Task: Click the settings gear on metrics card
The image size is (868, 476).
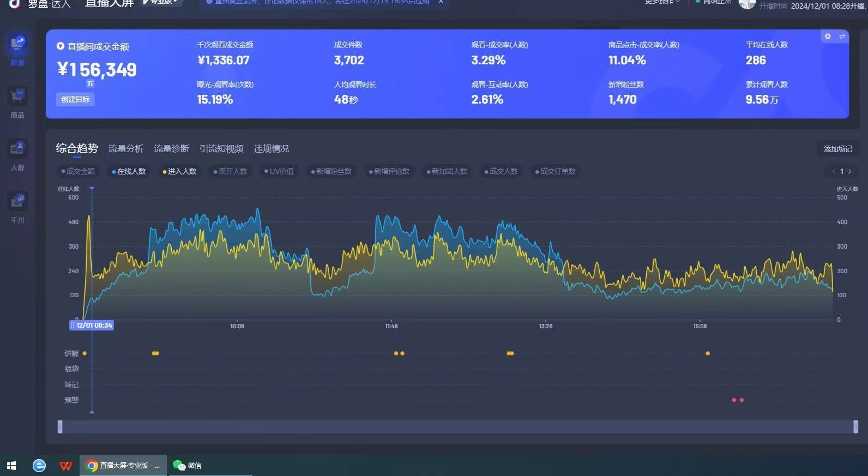Action: click(828, 36)
